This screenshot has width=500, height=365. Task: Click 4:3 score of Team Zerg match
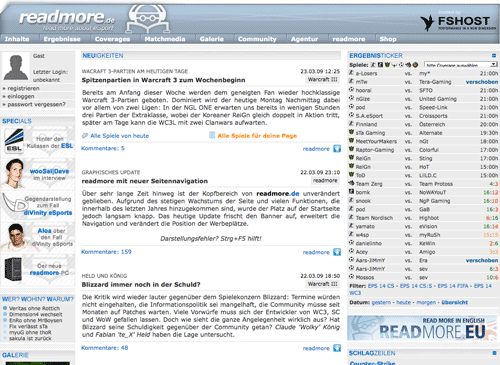(494, 184)
